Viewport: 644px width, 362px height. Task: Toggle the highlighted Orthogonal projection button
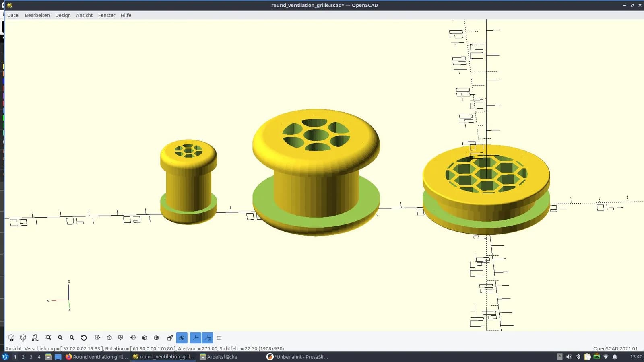click(x=182, y=338)
